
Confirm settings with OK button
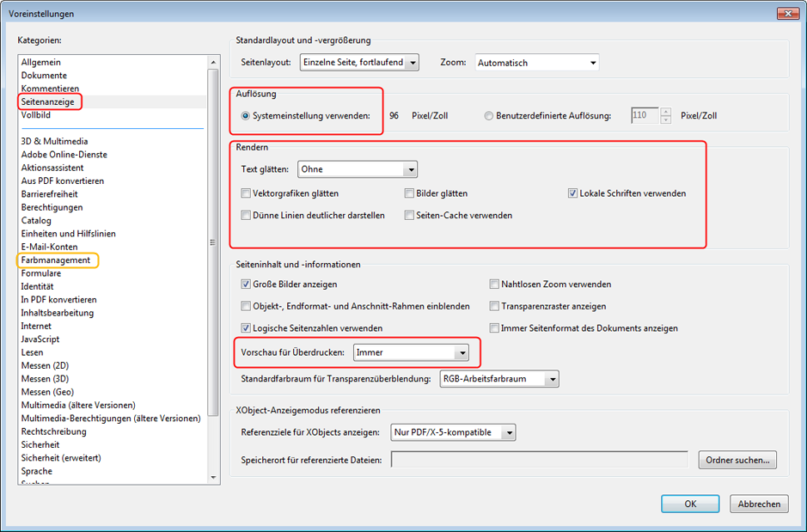[x=690, y=504]
